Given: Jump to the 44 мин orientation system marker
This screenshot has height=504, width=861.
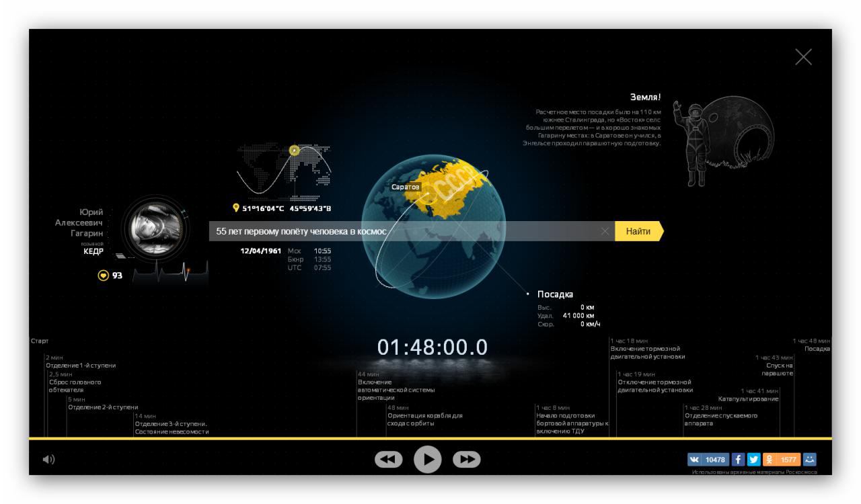Looking at the screenshot, I should click(396, 386).
